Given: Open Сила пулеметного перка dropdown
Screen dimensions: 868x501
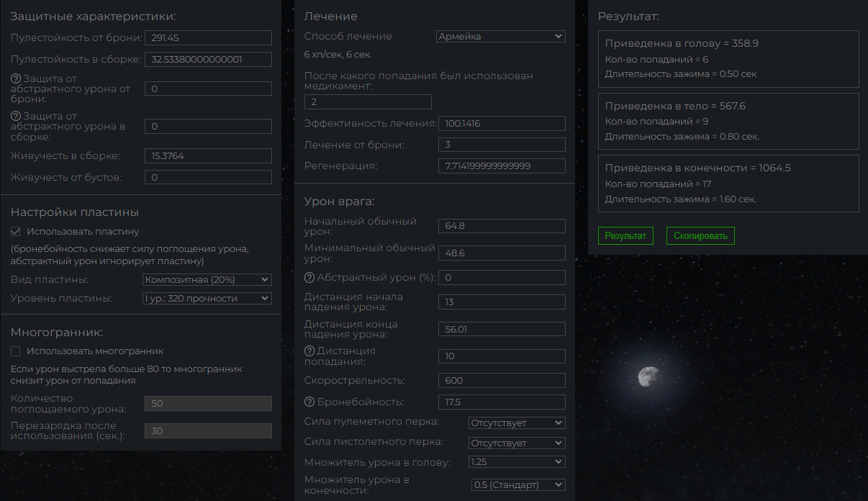Looking at the screenshot, I should click(x=517, y=423).
